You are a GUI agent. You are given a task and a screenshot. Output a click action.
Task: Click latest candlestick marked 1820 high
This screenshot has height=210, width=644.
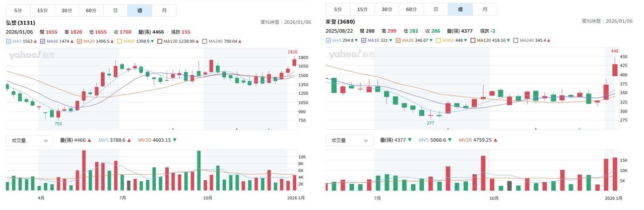294,63
